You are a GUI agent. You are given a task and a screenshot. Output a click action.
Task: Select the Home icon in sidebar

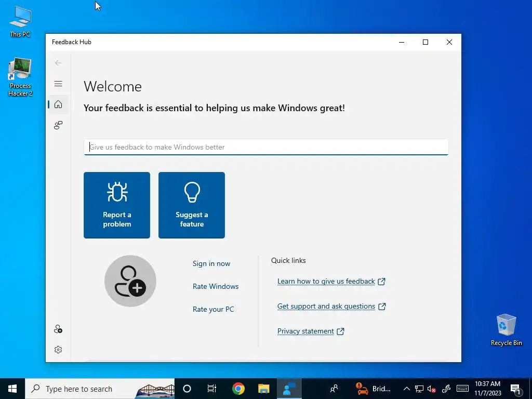[x=58, y=104]
